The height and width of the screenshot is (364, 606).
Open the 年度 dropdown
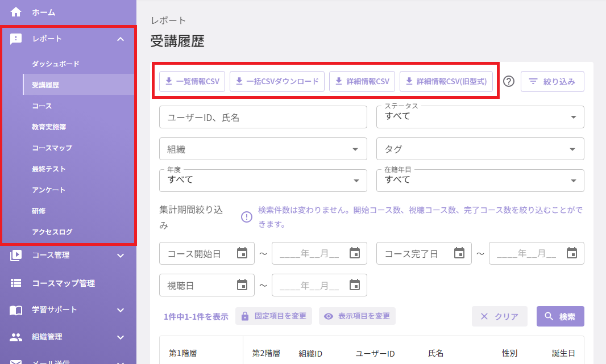click(x=263, y=181)
